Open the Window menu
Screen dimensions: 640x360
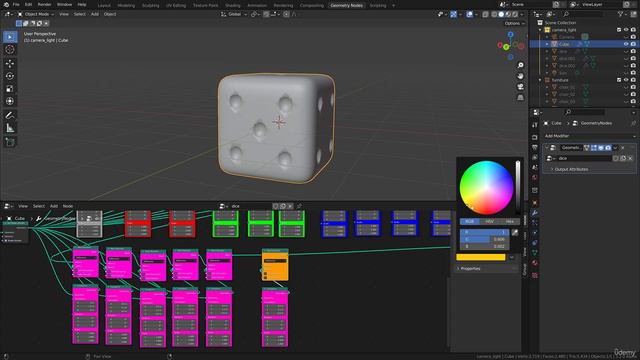(x=64, y=4)
